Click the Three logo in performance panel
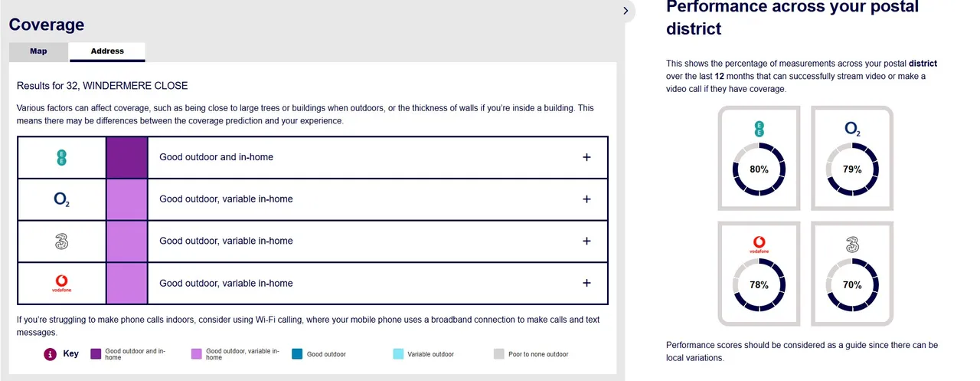The width and height of the screenshot is (980, 381). click(852, 245)
